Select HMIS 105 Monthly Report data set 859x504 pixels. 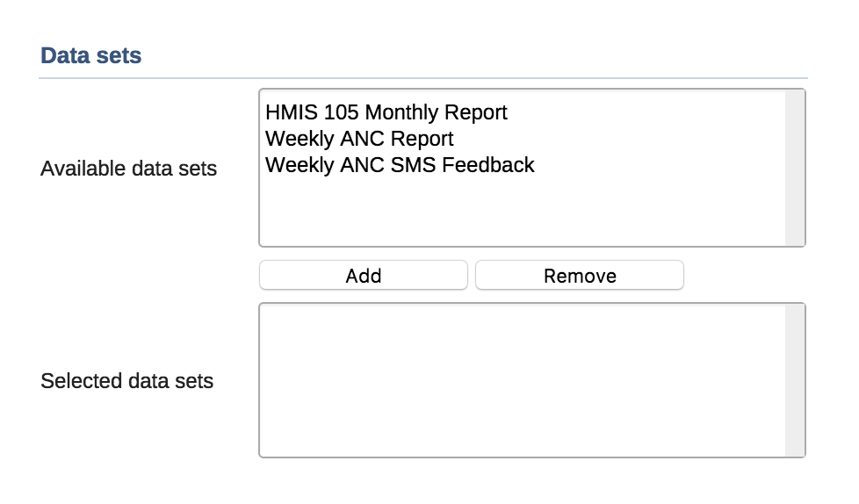(x=386, y=113)
